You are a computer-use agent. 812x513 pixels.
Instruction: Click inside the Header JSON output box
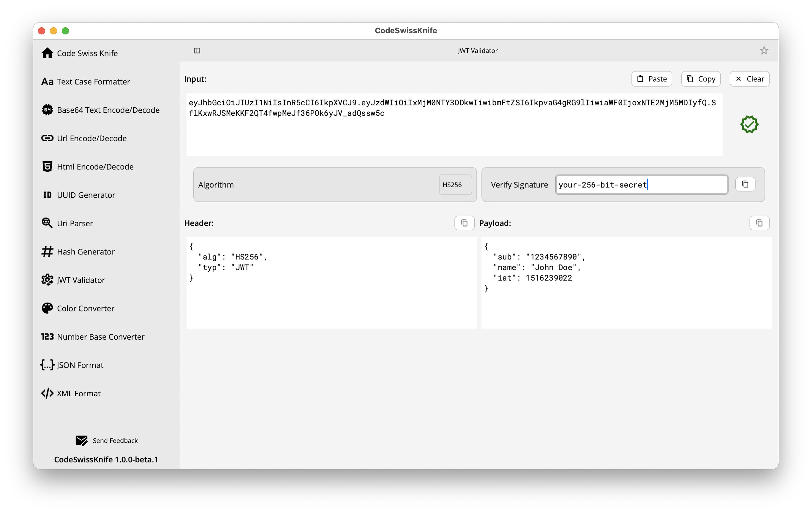(331, 283)
